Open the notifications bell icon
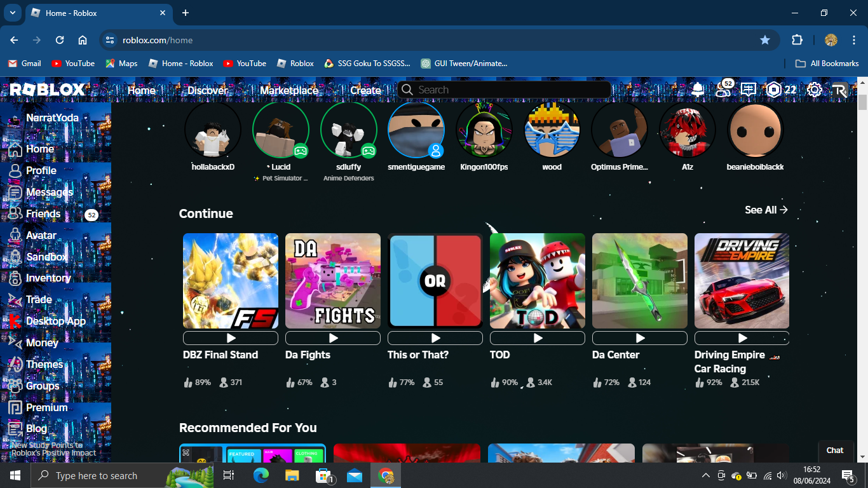Image resolution: width=868 pixels, height=488 pixels. tap(698, 90)
